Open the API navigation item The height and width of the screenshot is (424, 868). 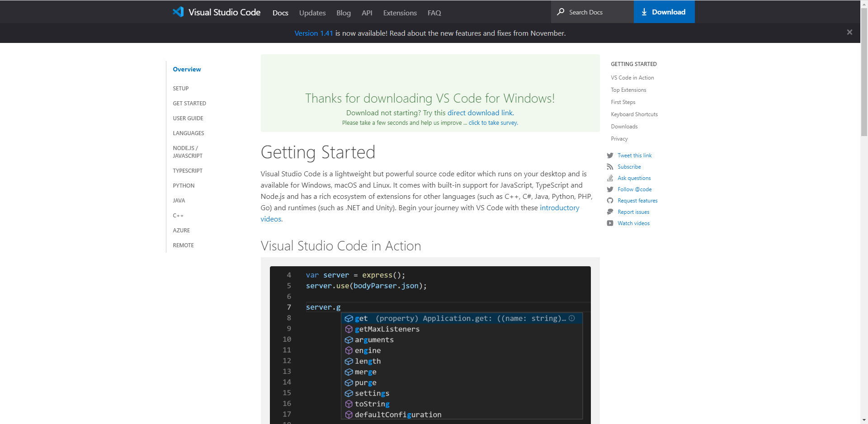367,13
